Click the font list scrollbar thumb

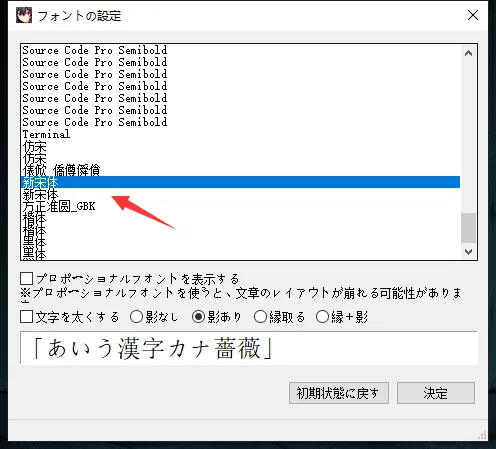coord(468,228)
